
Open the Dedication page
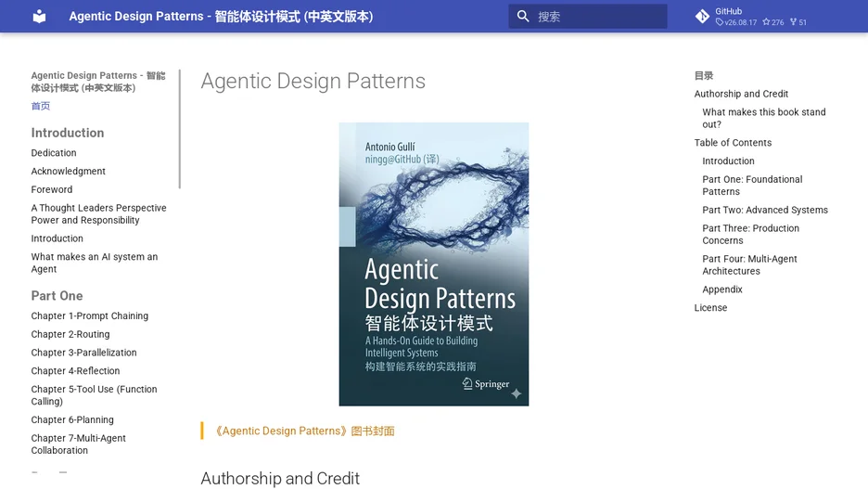click(54, 153)
